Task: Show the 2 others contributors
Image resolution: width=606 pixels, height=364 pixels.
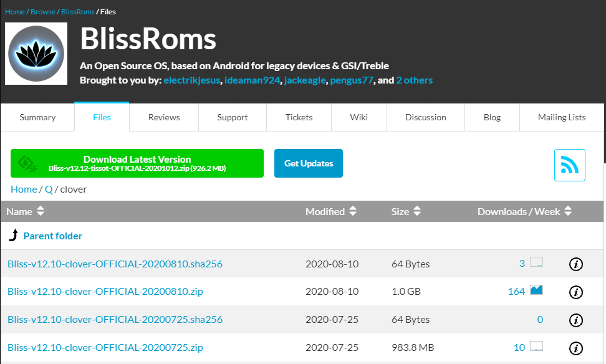Action: pyautogui.click(x=415, y=80)
